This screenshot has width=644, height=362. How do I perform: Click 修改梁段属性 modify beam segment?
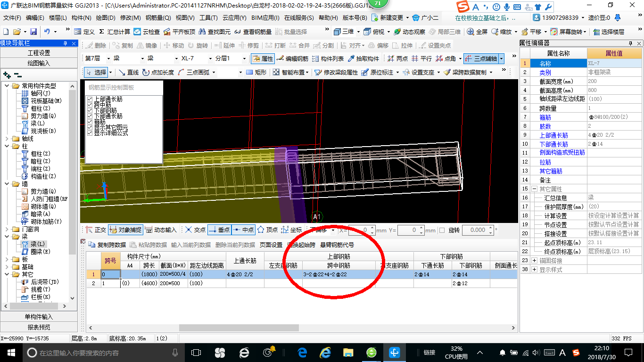(x=336, y=72)
